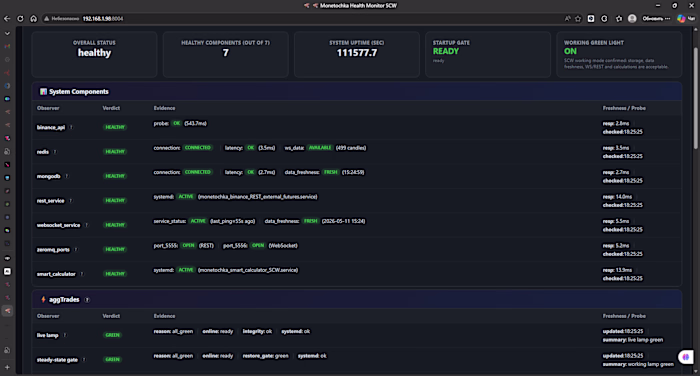Reload the Health Monitor page
This screenshot has width=700, height=376.
(x=20, y=19)
